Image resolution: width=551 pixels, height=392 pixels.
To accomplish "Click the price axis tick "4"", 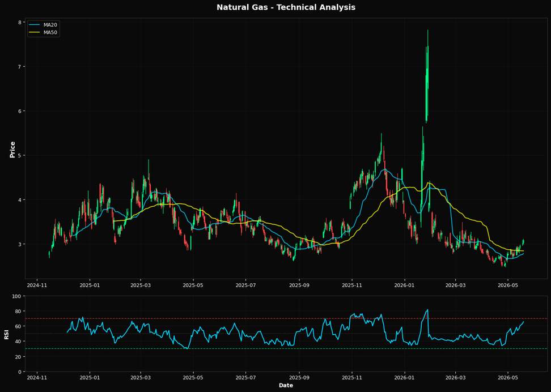I will point(21,200).
